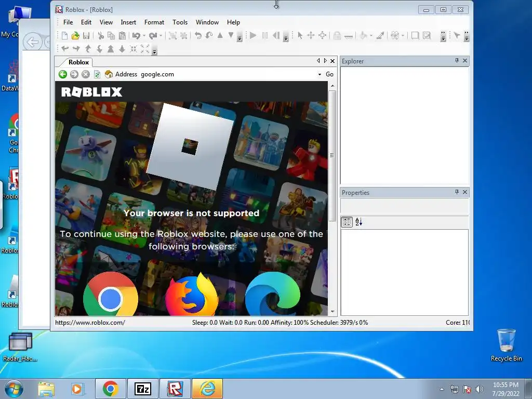
Task: Click the browser Refresh page icon
Action: 97,74
